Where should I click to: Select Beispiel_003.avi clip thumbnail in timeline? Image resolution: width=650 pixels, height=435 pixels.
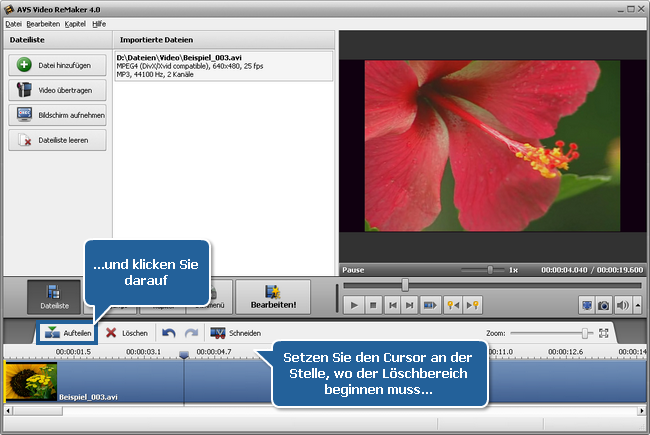point(31,381)
